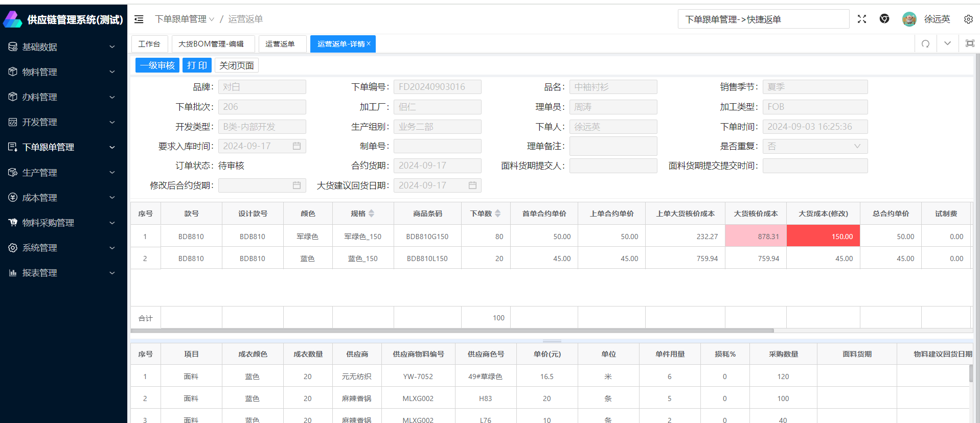The height and width of the screenshot is (423, 980).
Task: Click the user avatar picture
Action: point(909,19)
